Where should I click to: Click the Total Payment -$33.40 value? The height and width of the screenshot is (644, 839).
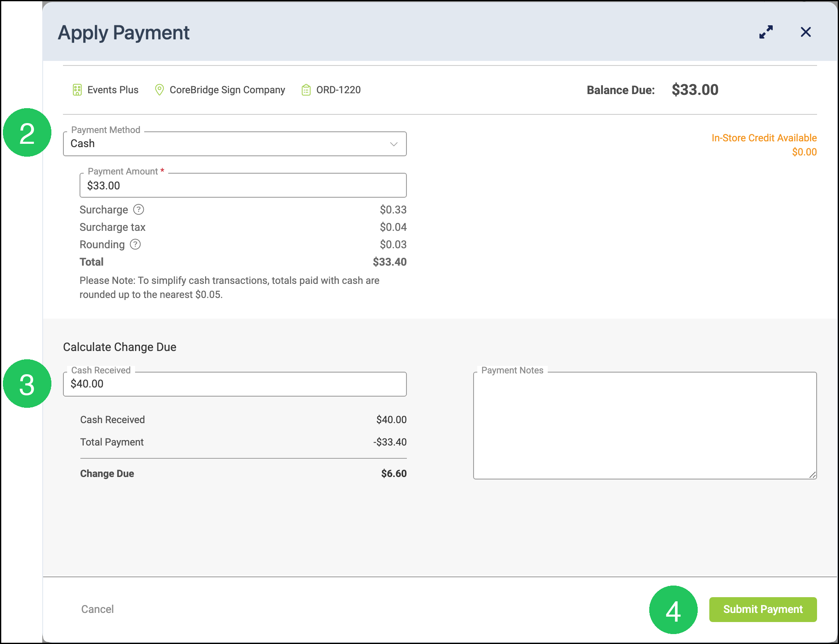(390, 442)
